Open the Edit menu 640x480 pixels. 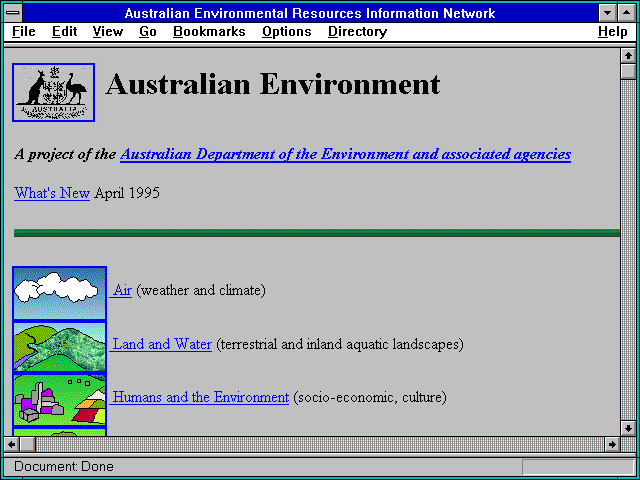[64, 31]
